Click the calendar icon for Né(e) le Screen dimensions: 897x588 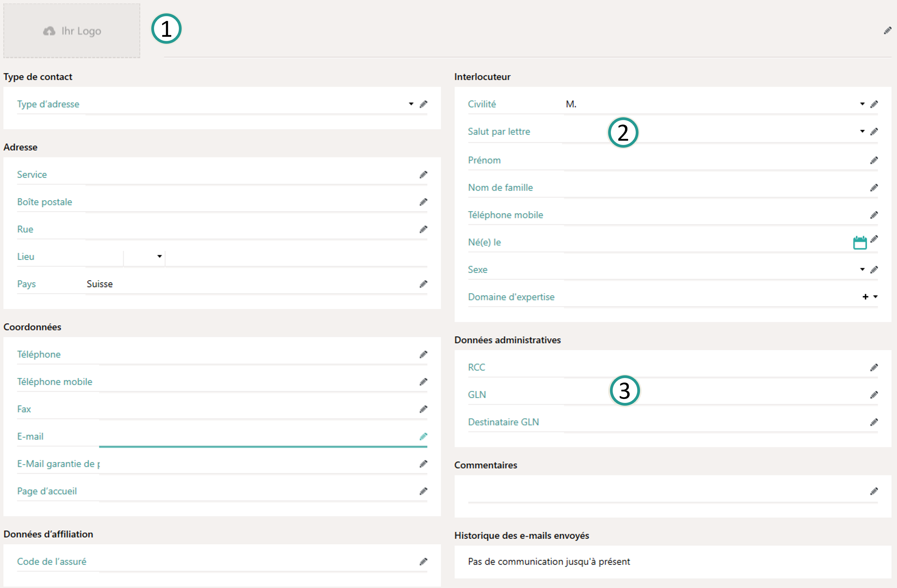pyautogui.click(x=859, y=242)
